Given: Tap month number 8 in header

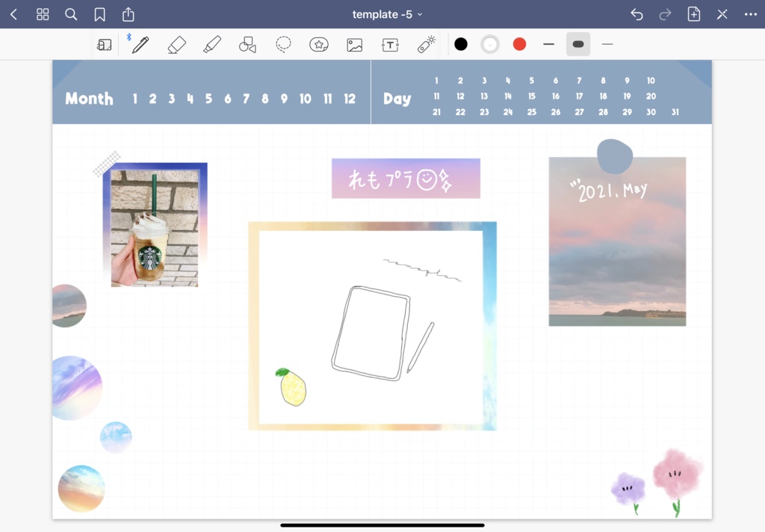Looking at the screenshot, I should [x=265, y=99].
